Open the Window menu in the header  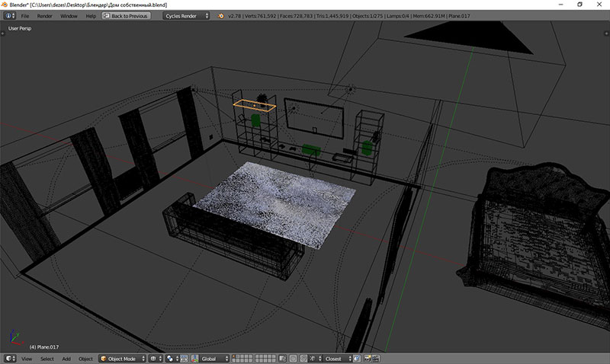point(69,15)
